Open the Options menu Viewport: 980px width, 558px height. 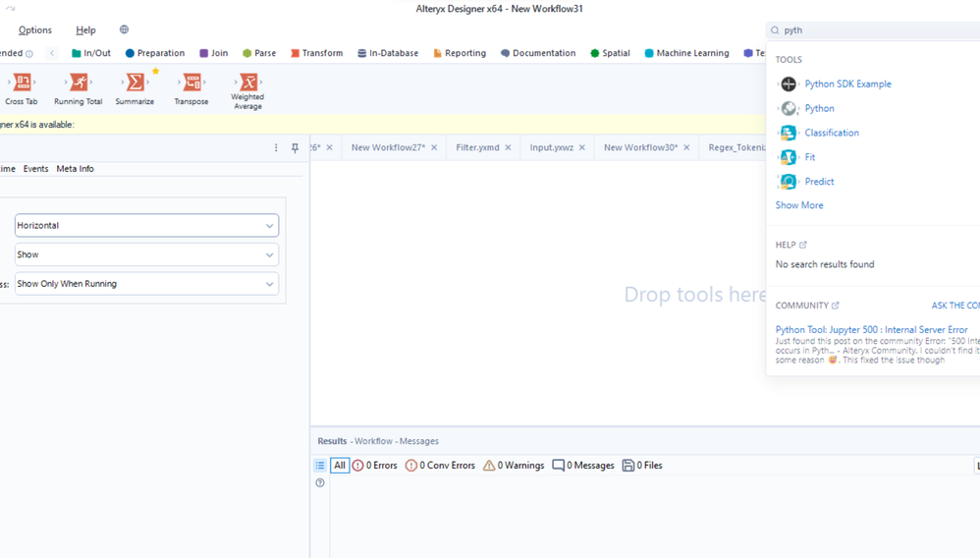tap(35, 30)
